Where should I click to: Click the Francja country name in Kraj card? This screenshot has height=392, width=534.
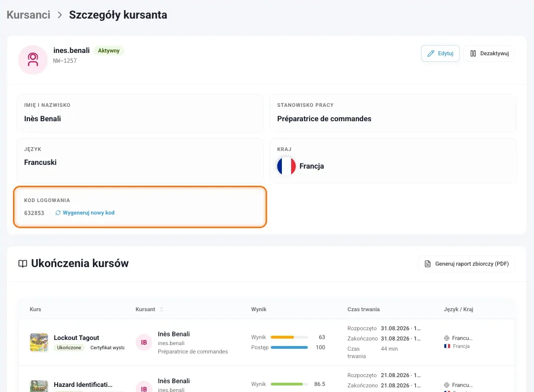tap(312, 166)
